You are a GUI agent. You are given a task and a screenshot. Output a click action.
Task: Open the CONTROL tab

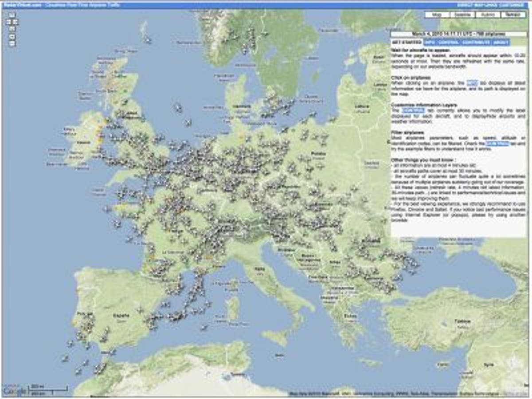pos(446,43)
